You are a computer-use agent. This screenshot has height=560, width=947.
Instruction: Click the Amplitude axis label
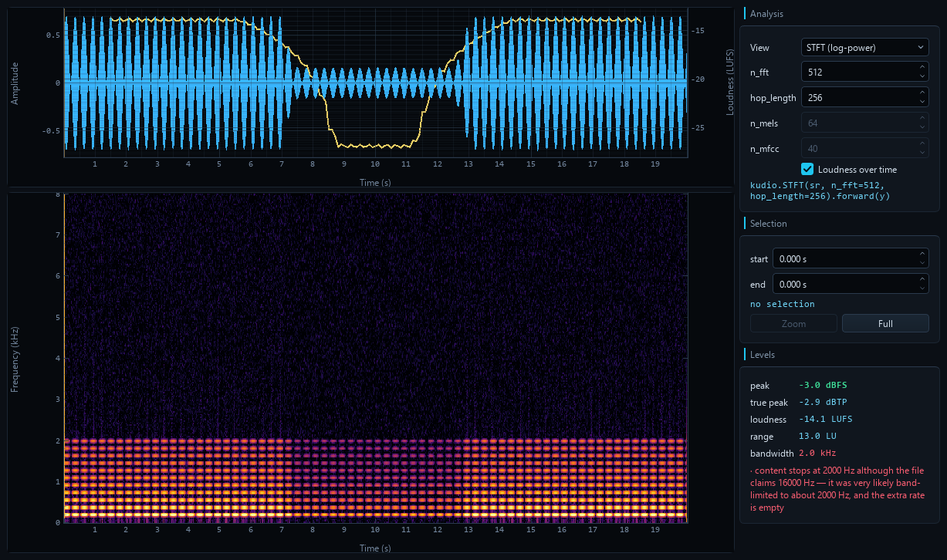(x=14, y=83)
